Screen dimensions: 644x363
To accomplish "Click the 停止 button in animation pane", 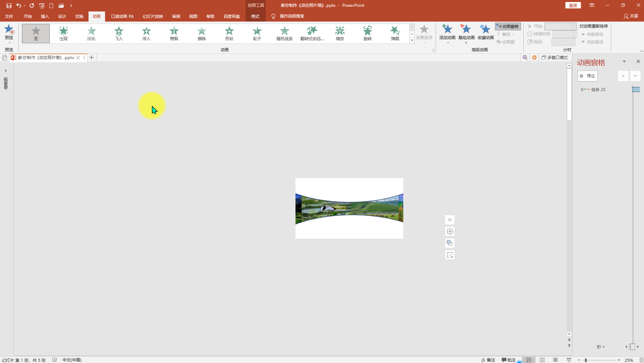I will click(588, 76).
